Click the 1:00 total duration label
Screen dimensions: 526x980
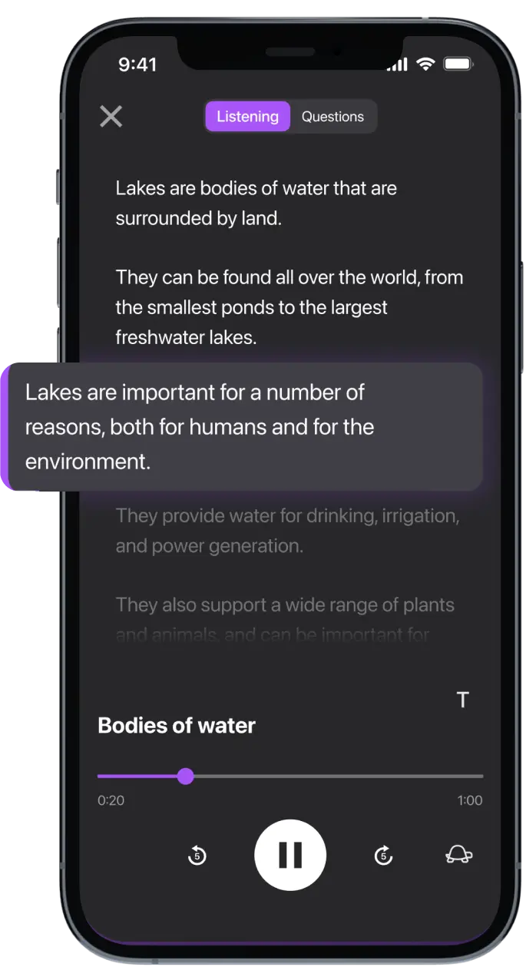pyautogui.click(x=470, y=800)
